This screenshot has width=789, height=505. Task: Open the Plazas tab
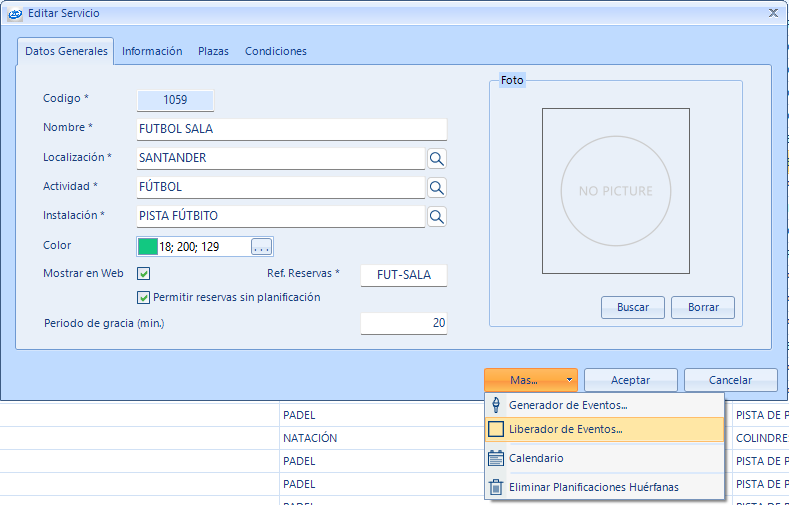point(213,51)
